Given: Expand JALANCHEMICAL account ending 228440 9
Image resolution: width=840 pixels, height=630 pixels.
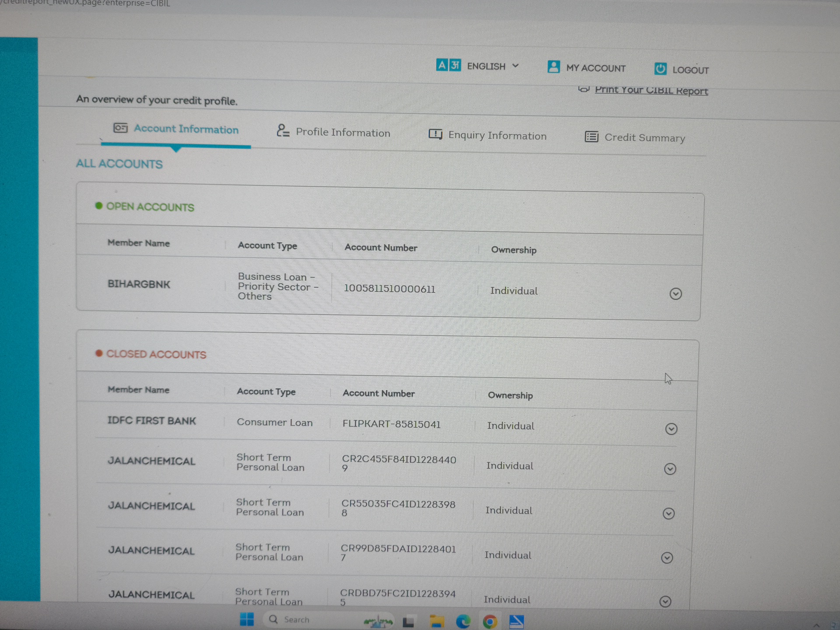Looking at the screenshot, I should pos(670,469).
